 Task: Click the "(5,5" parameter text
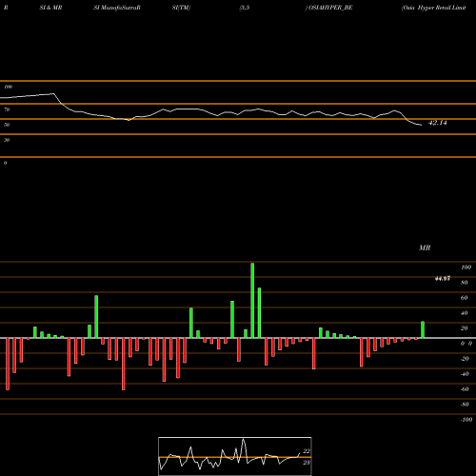245,8
